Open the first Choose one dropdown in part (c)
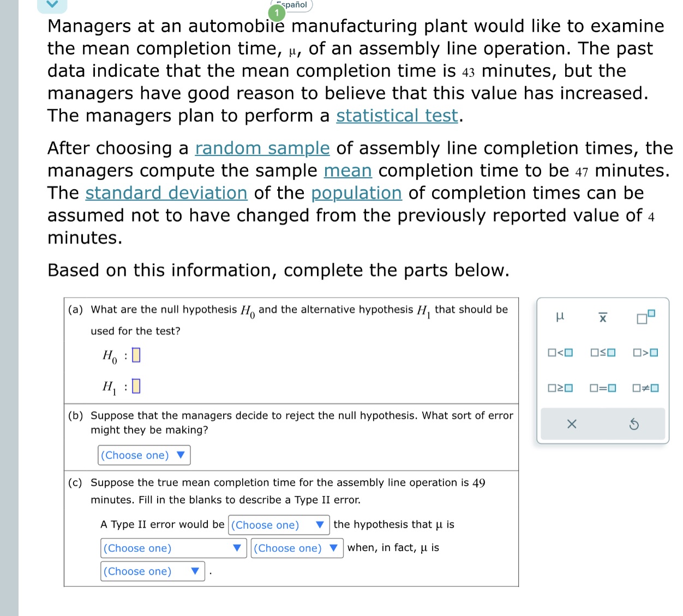Image resolution: width=683 pixels, height=616 pixels. (278, 525)
